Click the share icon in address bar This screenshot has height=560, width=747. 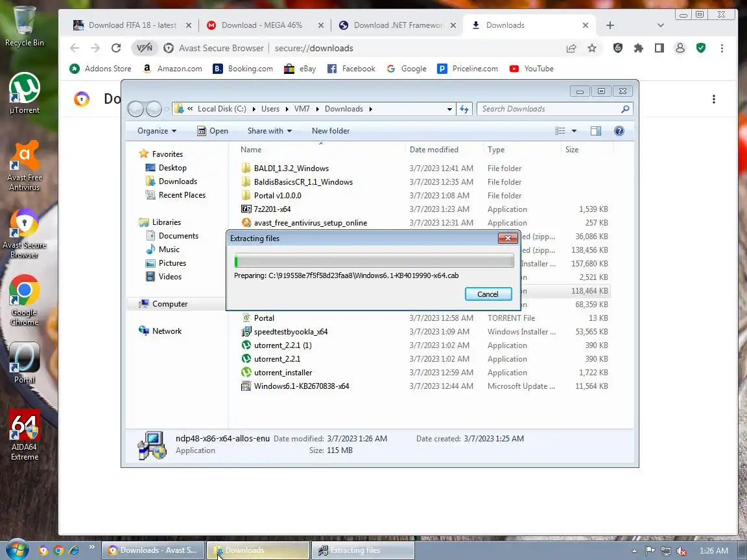click(571, 48)
